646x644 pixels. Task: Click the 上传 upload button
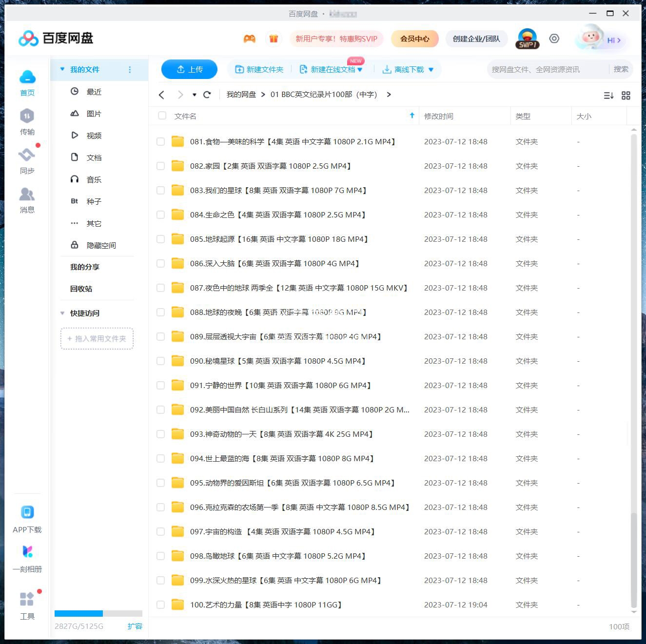tap(189, 69)
